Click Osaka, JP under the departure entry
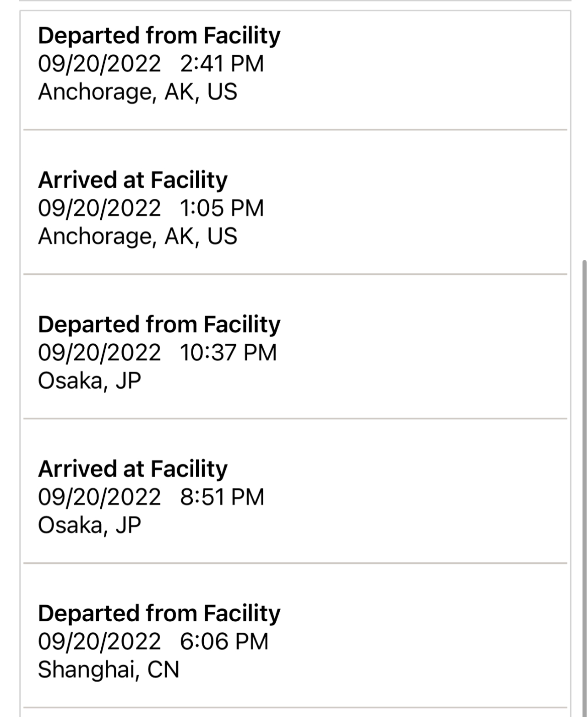The height and width of the screenshot is (717, 588). (89, 381)
